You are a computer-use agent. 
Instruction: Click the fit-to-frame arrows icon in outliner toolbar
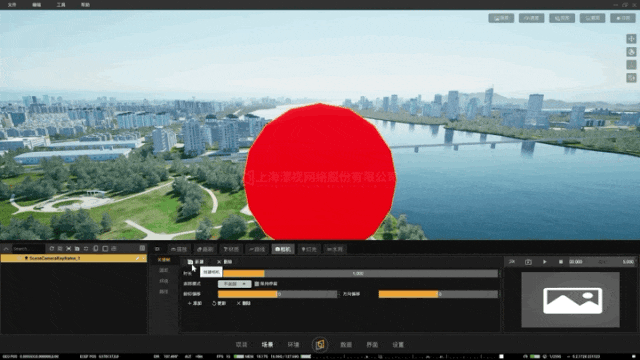pos(69,249)
